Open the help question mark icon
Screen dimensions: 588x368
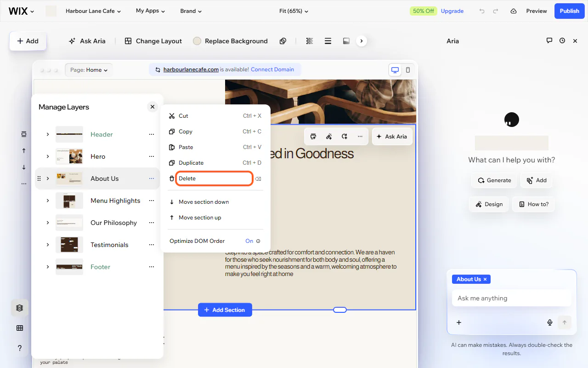pos(19,348)
